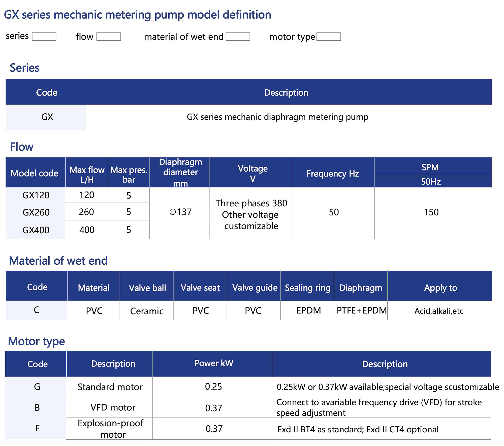Click max pressure '5' in GX260 row
The height and width of the screenshot is (446, 504).
[x=129, y=212]
